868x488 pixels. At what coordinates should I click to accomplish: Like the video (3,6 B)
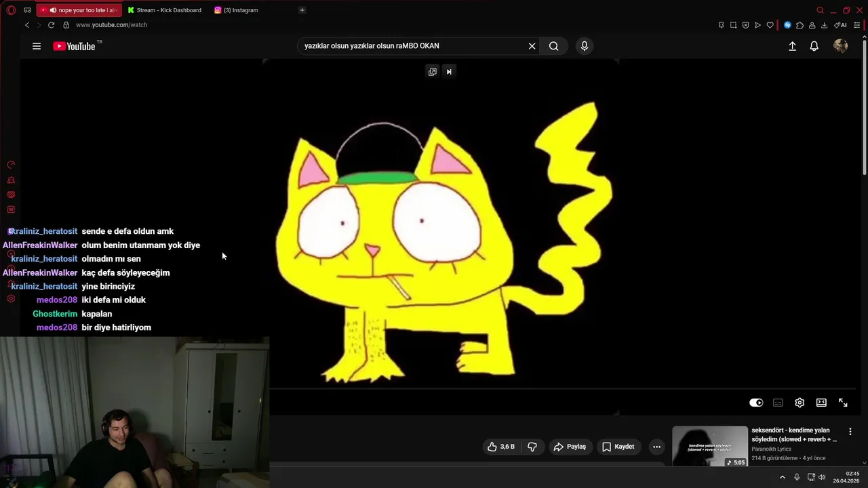500,447
